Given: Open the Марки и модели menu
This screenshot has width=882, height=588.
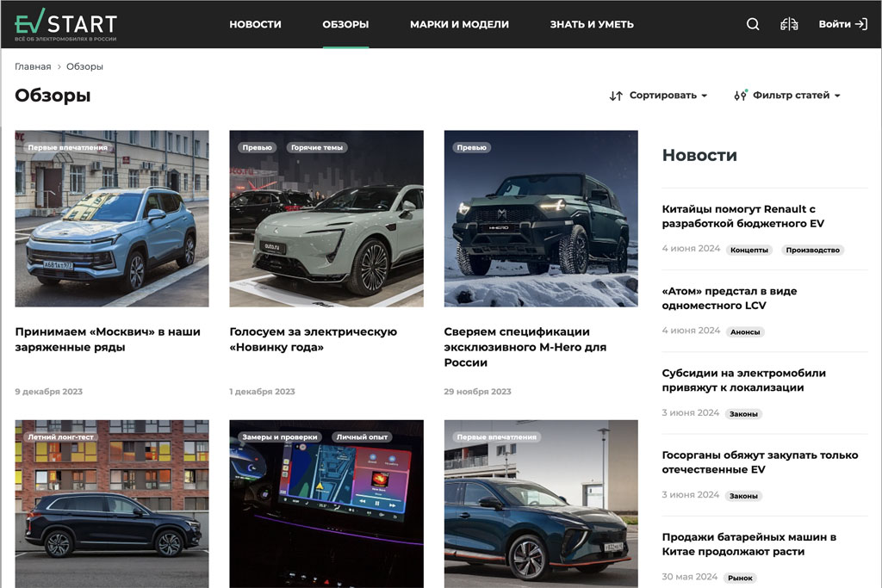Looking at the screenshot, I should [459, 24].
